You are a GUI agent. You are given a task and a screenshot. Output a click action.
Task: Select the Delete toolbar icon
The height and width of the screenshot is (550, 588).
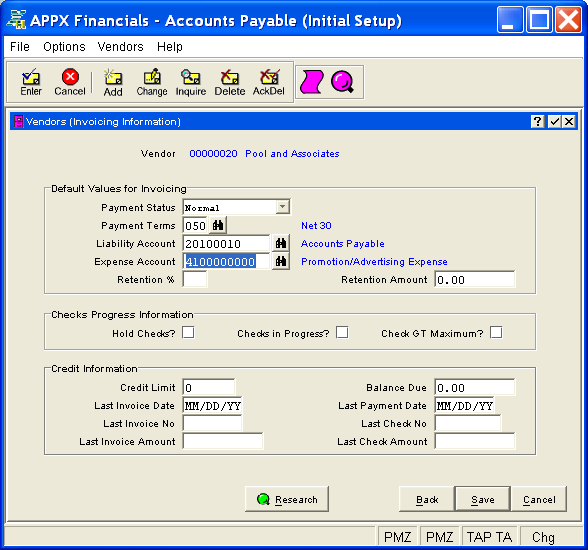230,82
